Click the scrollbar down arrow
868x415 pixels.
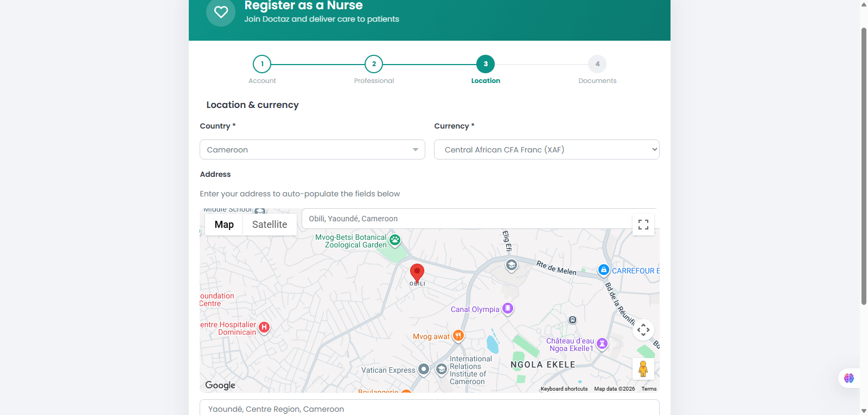(864, 411)
